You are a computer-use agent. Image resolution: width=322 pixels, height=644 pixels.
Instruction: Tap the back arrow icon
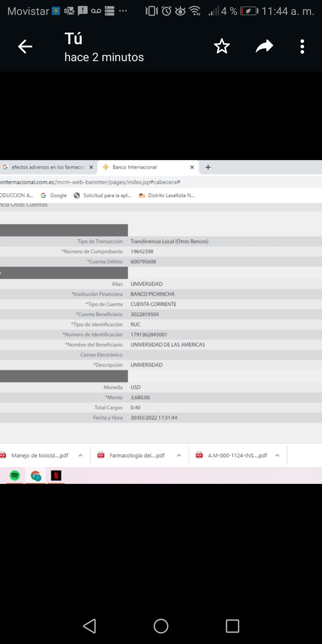tap(25, 47)
